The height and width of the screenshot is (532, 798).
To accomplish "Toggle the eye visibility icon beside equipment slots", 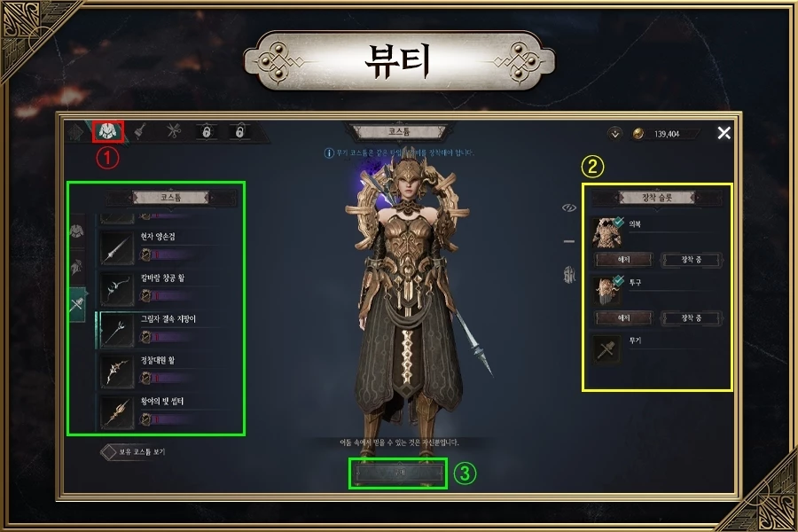I will click(x=569, y=207).
